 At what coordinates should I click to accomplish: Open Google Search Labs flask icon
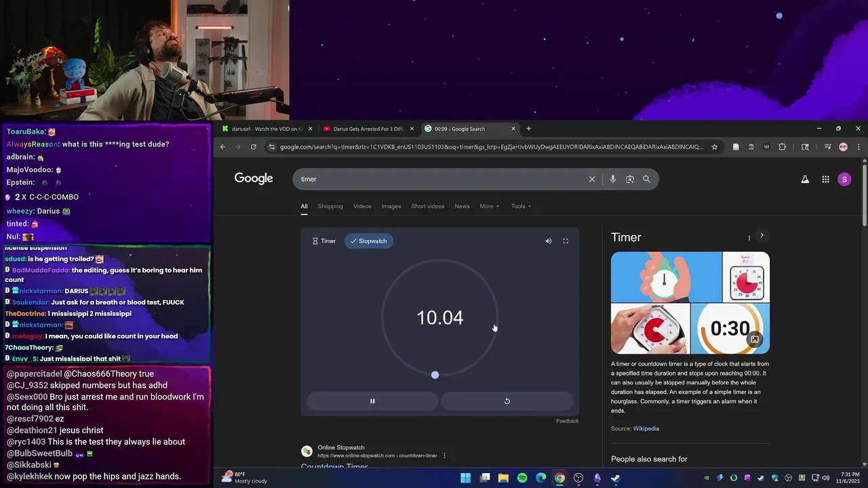tap(805, 179)
